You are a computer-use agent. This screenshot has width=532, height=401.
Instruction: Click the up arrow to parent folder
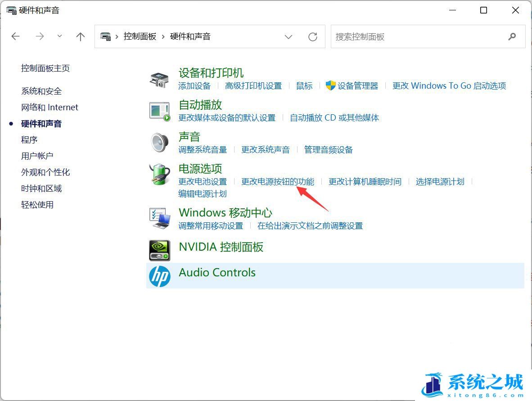click(x=80, y=36)
